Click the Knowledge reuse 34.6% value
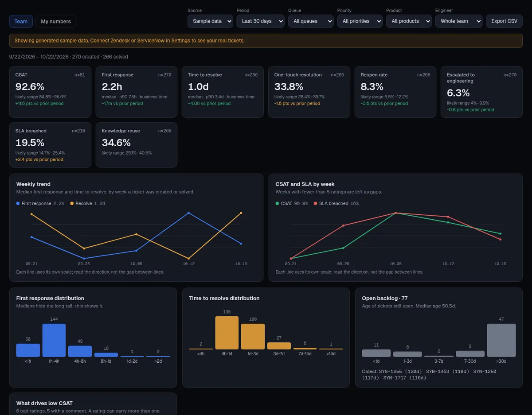Viewport: 532px width, 415px height. pyautogui.click(x=116, y=143)
